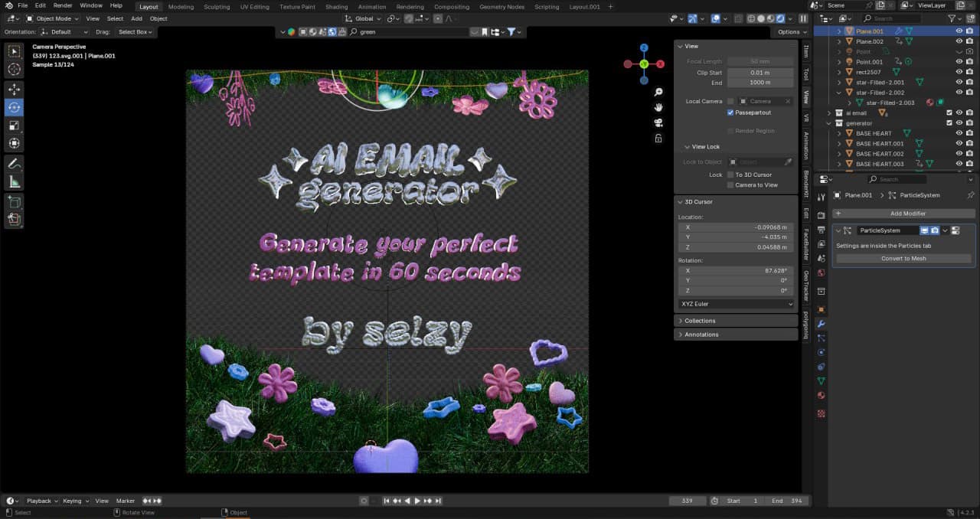Open the Window menu
The height and width of the screenshot is (519, 980).
(91, 5)
